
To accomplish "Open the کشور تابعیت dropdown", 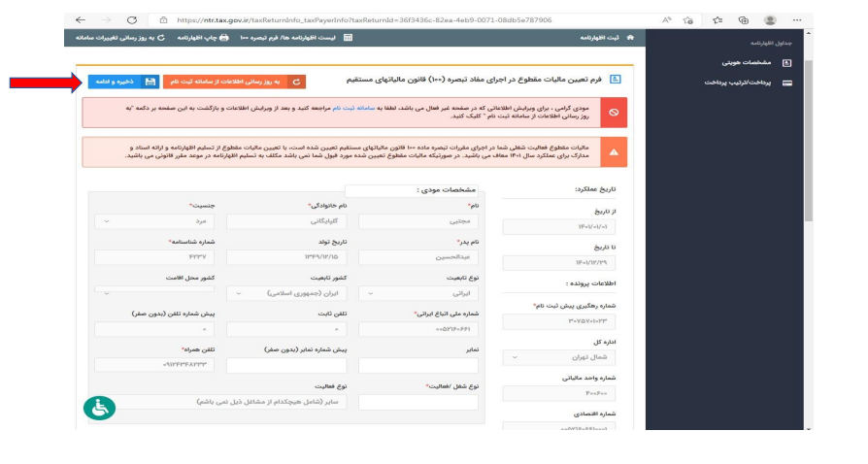I will coord(286,293).
